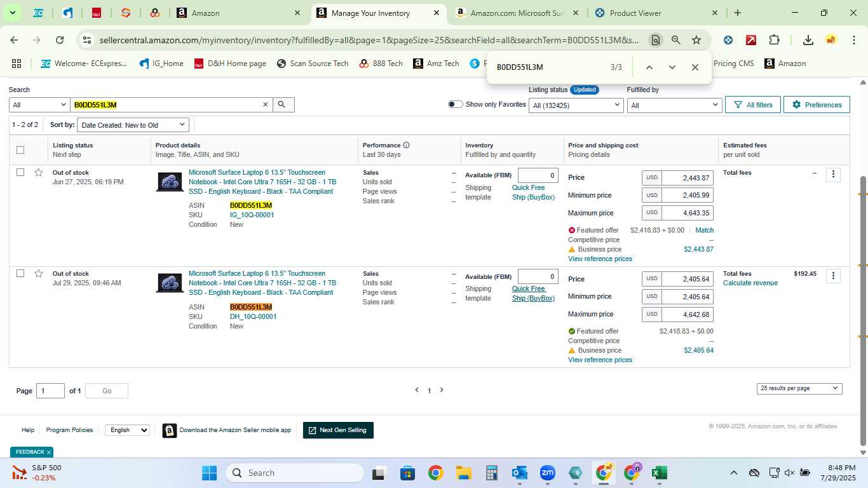The image size is (868, 488).
Task: Open the Chrome downloads icon
Action: (x=808, y=40)
